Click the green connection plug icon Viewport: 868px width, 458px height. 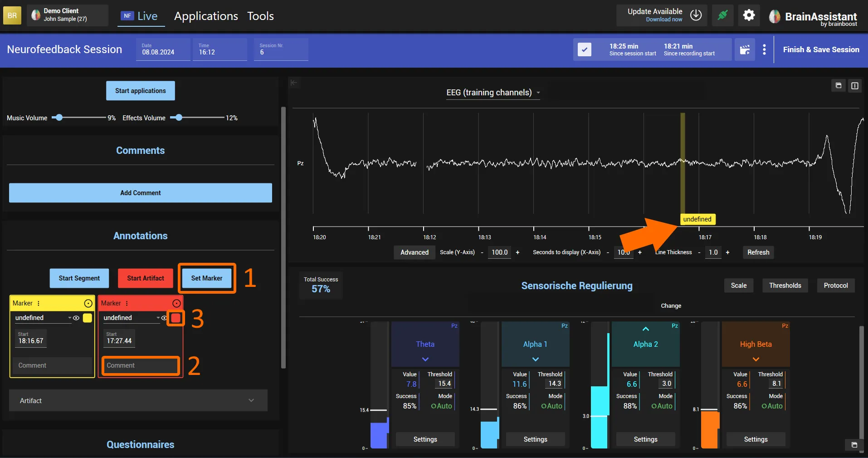tap(722, 15)
